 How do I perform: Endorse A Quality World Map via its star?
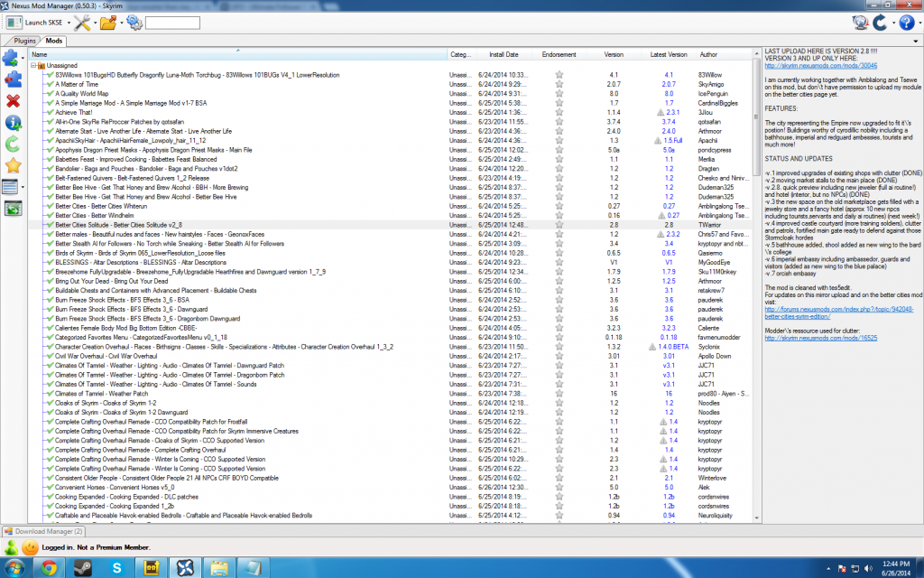click(x=559, y=93)
